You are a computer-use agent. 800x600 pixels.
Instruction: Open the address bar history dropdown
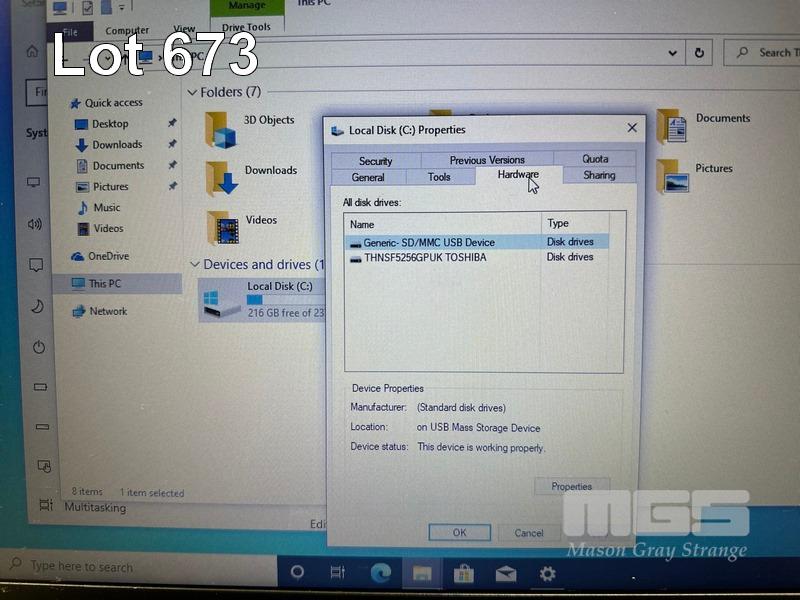pyautogui.click(x=673, y=53)
